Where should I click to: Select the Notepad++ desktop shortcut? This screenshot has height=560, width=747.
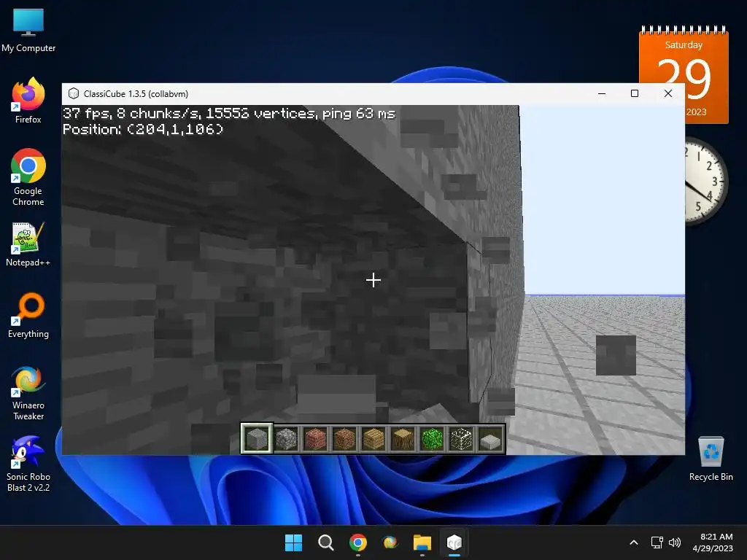[28, 244]
